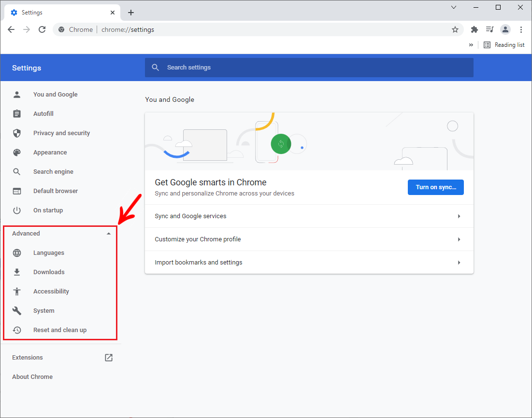Click Turn on sync button
Screen dimensions: 532x418
(436, 187)
